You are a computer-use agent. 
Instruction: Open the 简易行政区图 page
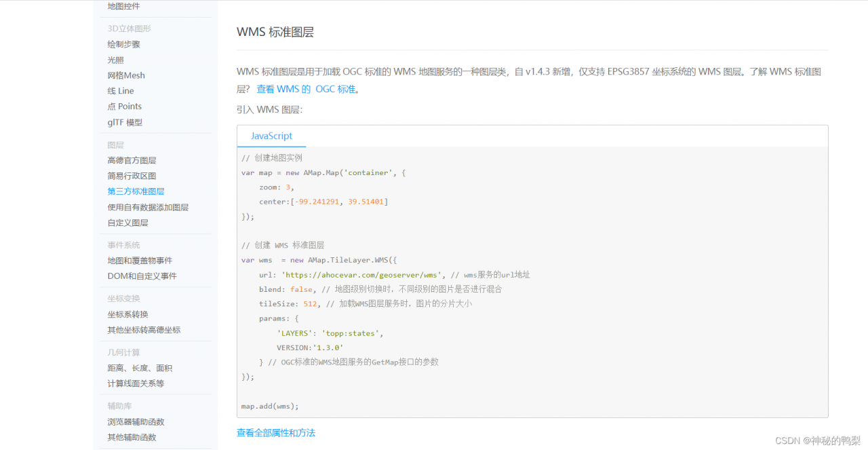click(x=132, y=176)
